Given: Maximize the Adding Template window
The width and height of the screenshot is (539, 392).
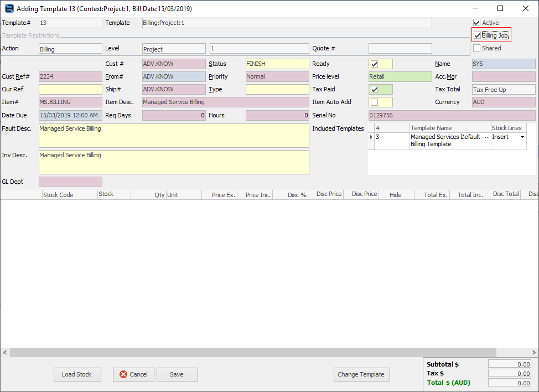Looking at the screenshot, I should (x=500, y=8).
